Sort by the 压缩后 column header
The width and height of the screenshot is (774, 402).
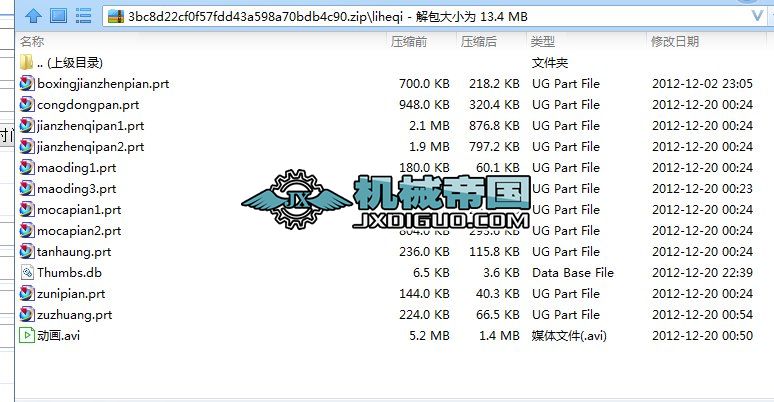[478, 41]
